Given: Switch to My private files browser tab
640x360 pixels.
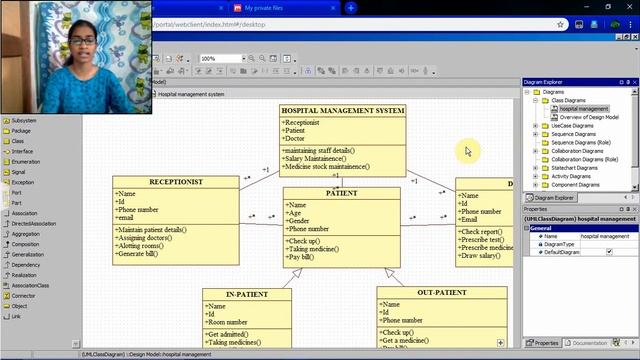Looking at the screenshot, I should point(284,8).
